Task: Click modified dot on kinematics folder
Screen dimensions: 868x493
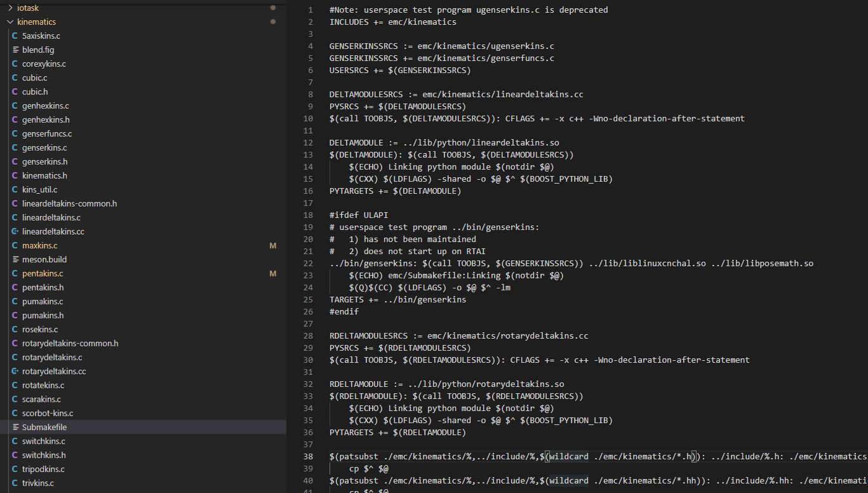Action: click(273, 22)
